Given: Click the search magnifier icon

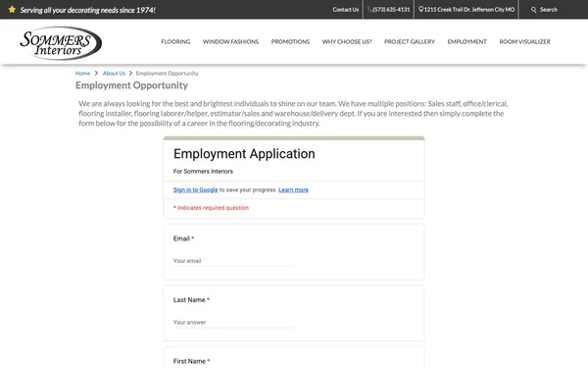Looking at the screenshot, I should [x=534, y=10].
